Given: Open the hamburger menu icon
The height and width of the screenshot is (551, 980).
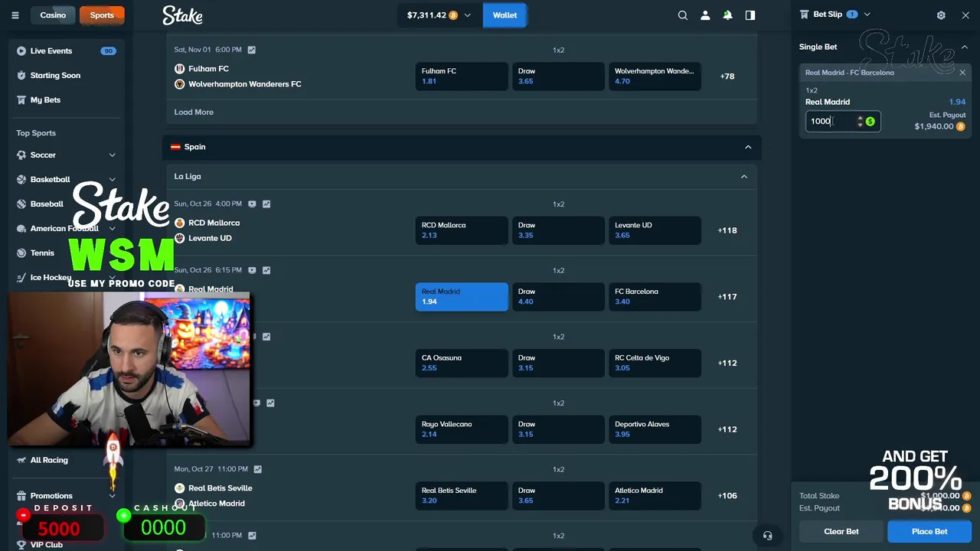Looking at the screenshot, I should point(15,15).
